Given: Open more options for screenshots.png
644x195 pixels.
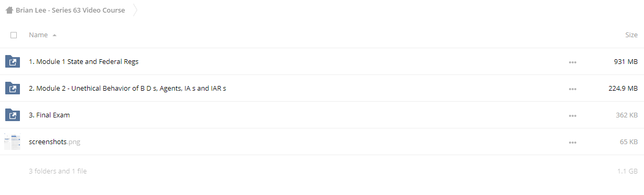Looking at the screenshot, I should click(572, 142).
